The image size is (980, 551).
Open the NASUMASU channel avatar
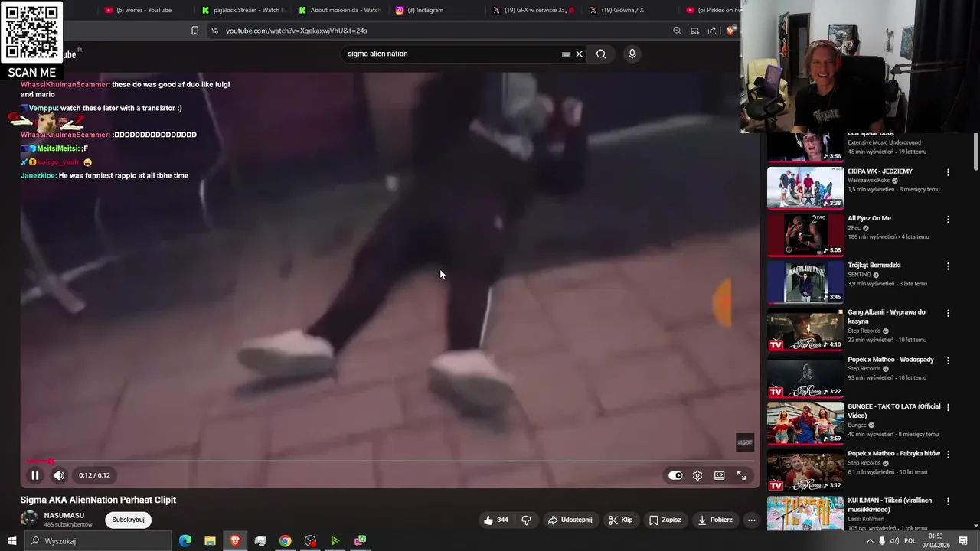coord(29,519)
